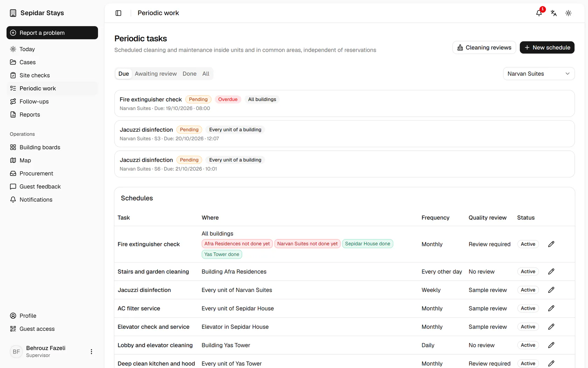The width and height of the screenshot is (588, 368).
Task: Switch theme with the sun icon
Action: pos(568,13)
